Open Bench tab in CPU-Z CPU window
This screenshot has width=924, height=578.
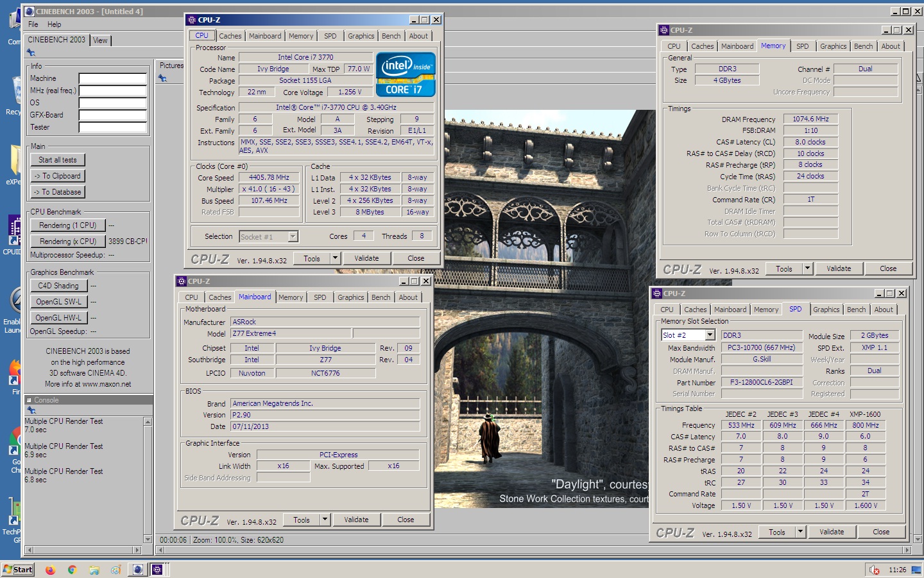[391, 36]
